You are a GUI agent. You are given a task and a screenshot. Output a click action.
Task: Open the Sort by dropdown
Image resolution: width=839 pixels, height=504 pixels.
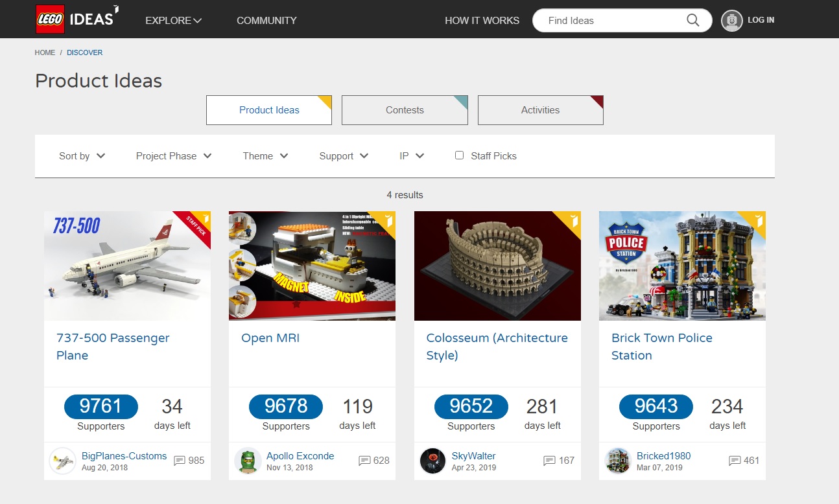82,155
